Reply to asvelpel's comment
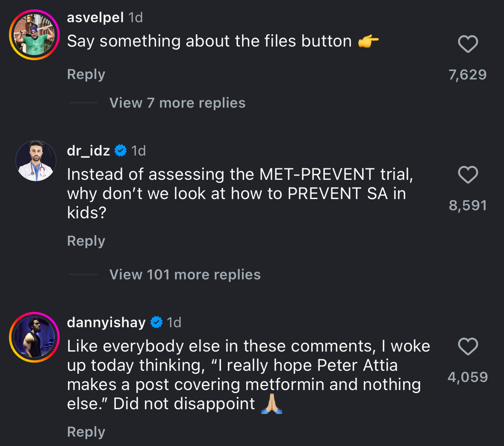The width and height of the screenshot is (504, 446). [86, 74]
